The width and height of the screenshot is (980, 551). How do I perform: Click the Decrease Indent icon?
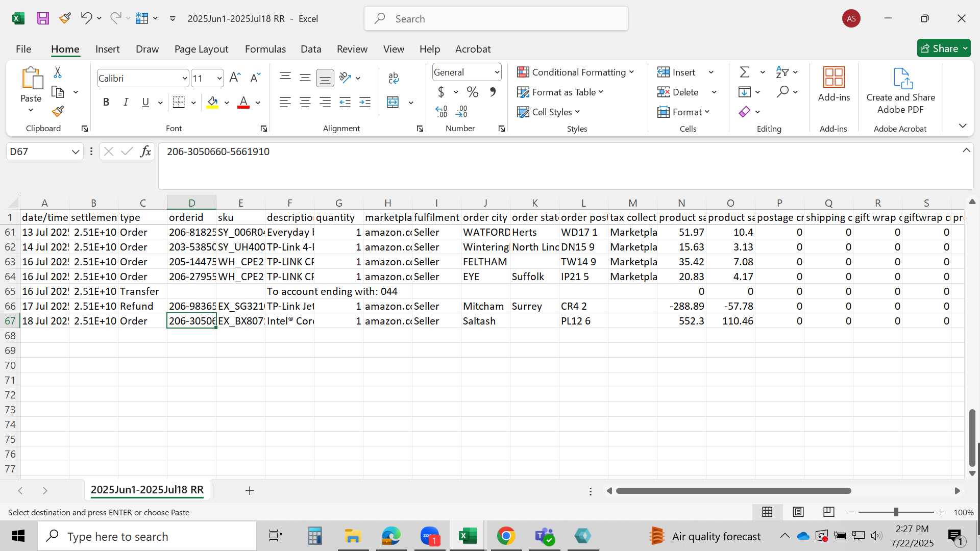tap(345, 103)
